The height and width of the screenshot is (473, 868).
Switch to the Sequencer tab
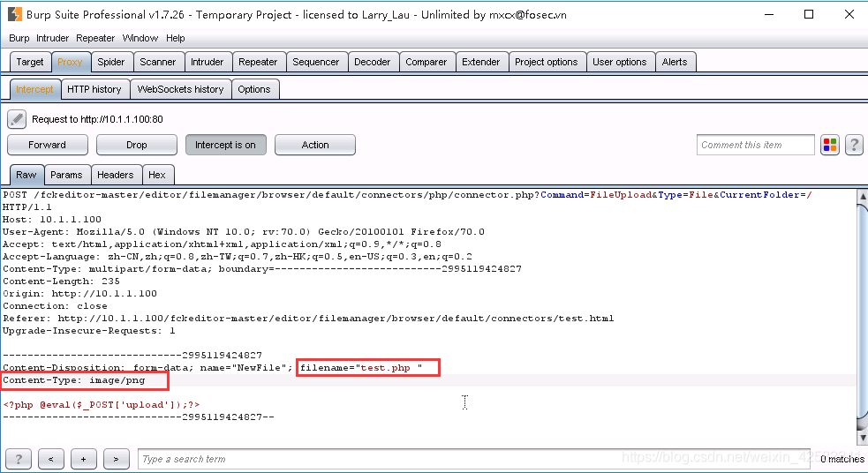tap(316, 62)
